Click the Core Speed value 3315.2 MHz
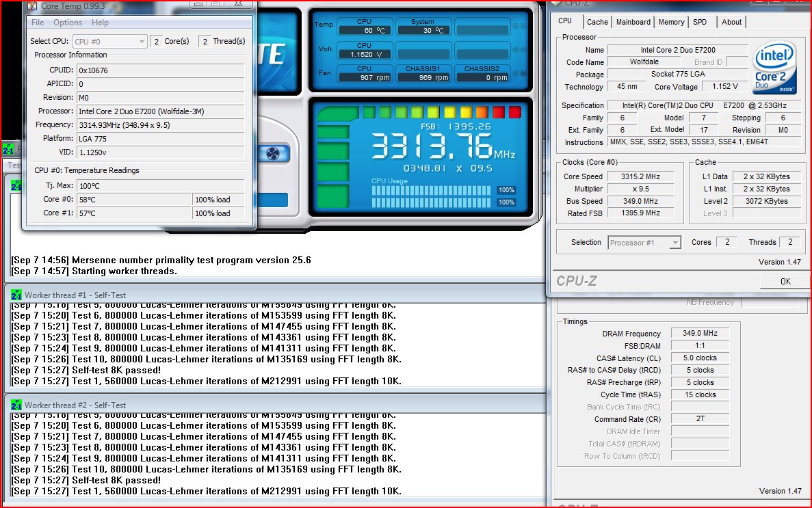The image size is (812, 508). (x=640, y=176)
